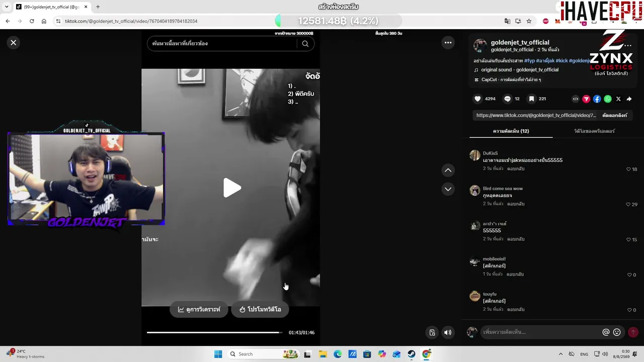Open the Windows Start menu
Screen dimensions: 644x362
218,354
